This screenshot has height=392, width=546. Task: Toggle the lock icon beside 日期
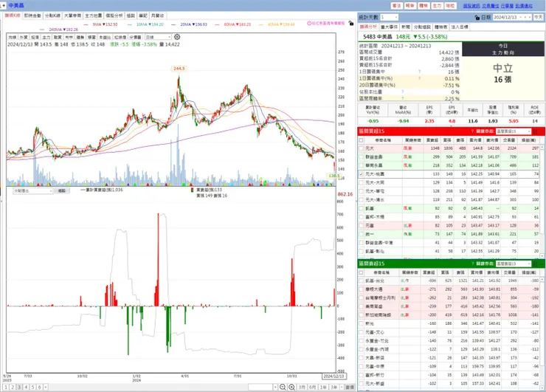coord(477,17)
